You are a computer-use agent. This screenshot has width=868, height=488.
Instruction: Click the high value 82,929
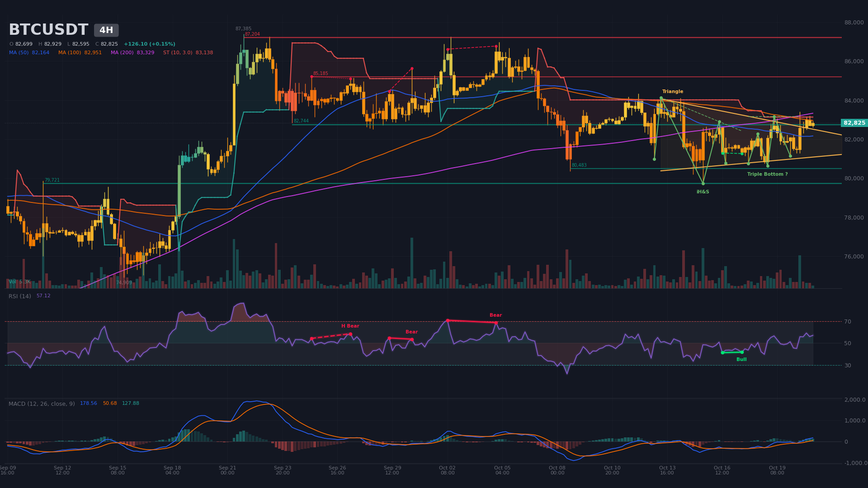[53, 44]
